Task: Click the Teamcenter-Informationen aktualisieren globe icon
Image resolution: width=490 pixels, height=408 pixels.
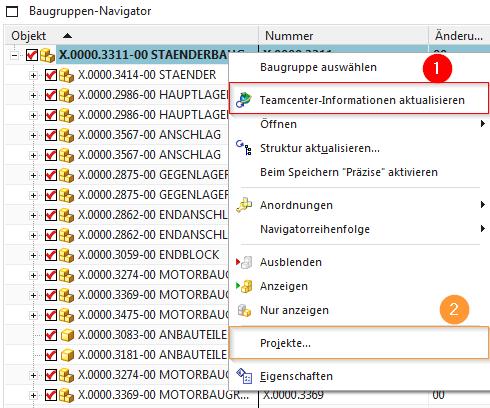Action: 244,100
